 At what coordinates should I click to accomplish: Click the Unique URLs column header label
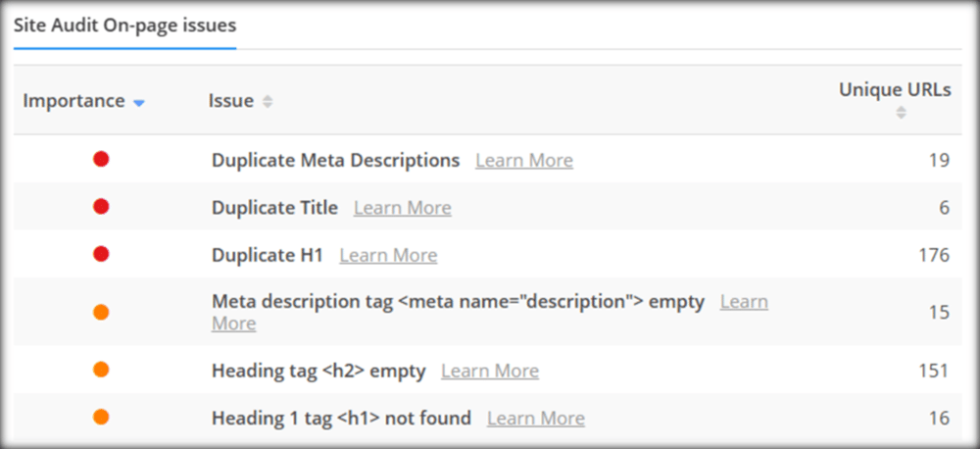coord(895,90)
